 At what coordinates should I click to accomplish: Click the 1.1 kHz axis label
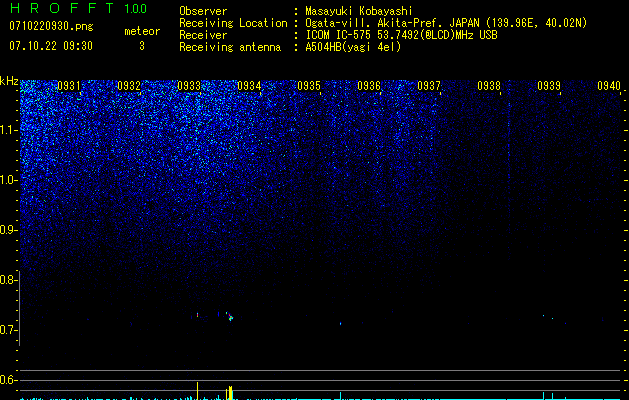click(8, 130)
